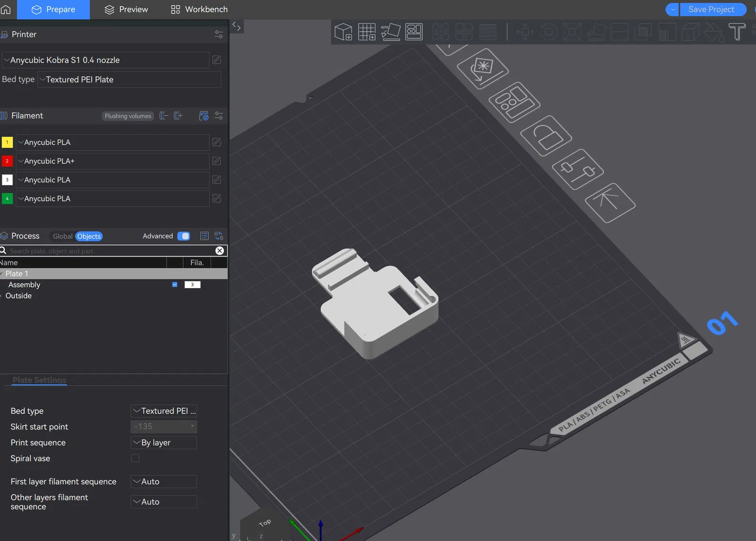The height and width of the screenshot is (541, 756).
Task: Click the compare presets icon
Action: tap(219, 236)
